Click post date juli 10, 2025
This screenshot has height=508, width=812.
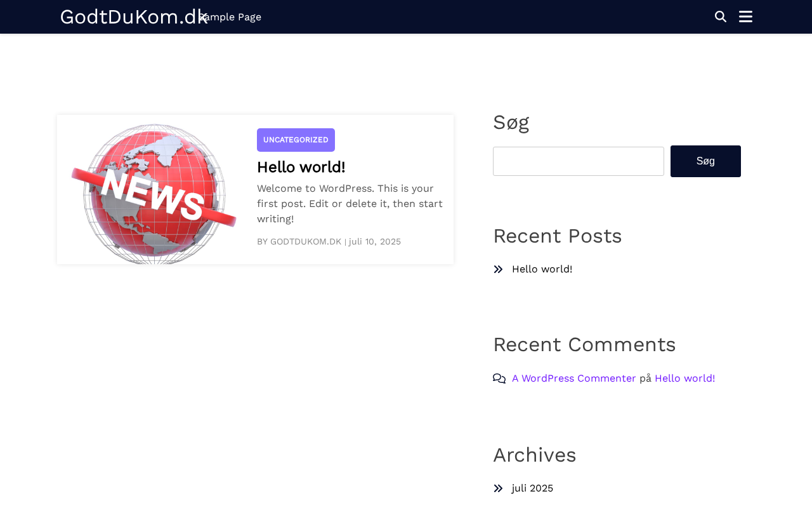375,241
